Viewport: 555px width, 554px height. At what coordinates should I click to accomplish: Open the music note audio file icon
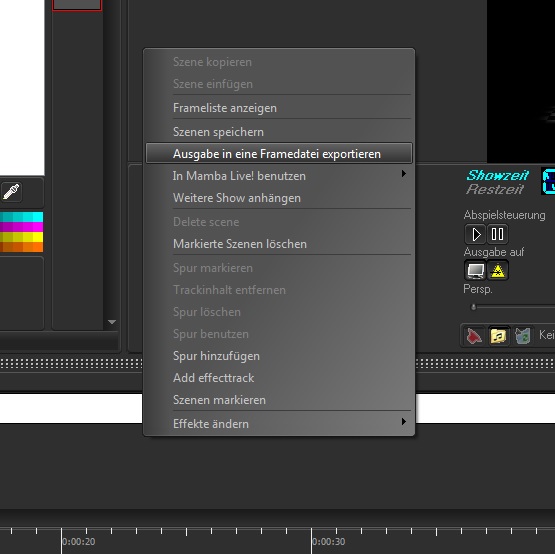498,336
